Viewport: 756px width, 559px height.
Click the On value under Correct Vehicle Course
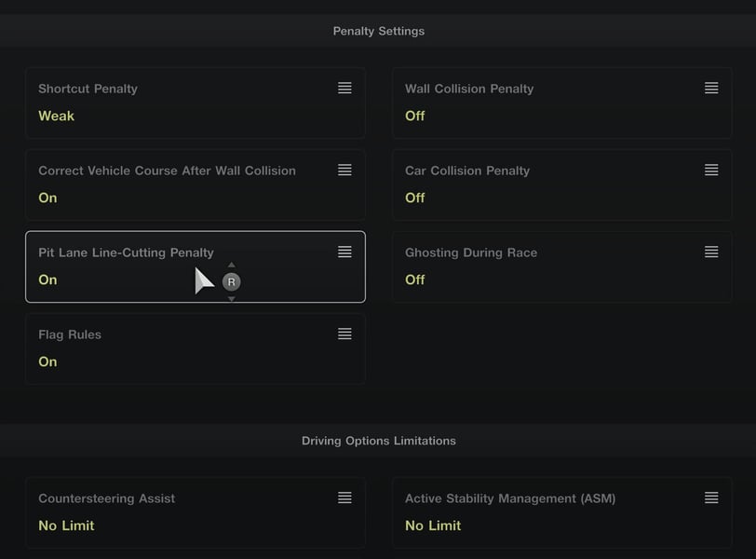coord(47,198)
